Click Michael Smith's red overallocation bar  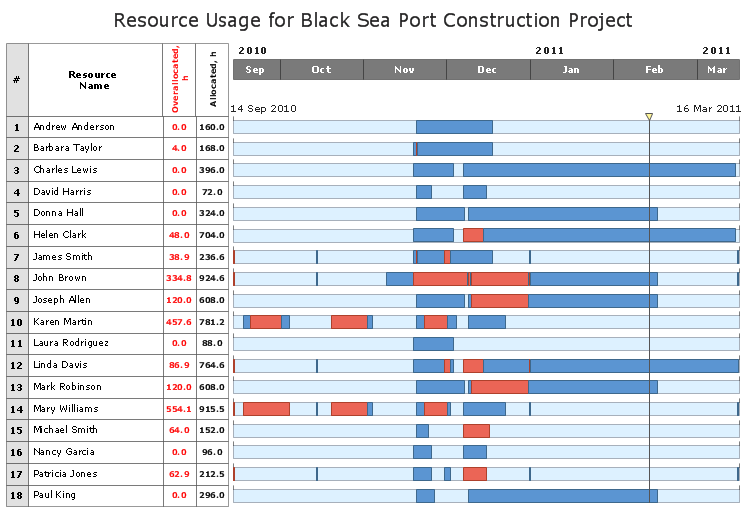[x=476, y=431]
